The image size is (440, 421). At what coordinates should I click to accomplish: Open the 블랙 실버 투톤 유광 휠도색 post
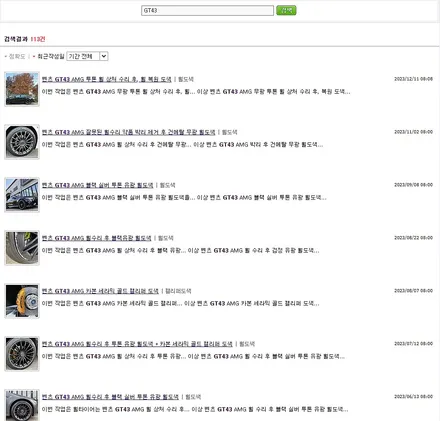click(98, 185)
